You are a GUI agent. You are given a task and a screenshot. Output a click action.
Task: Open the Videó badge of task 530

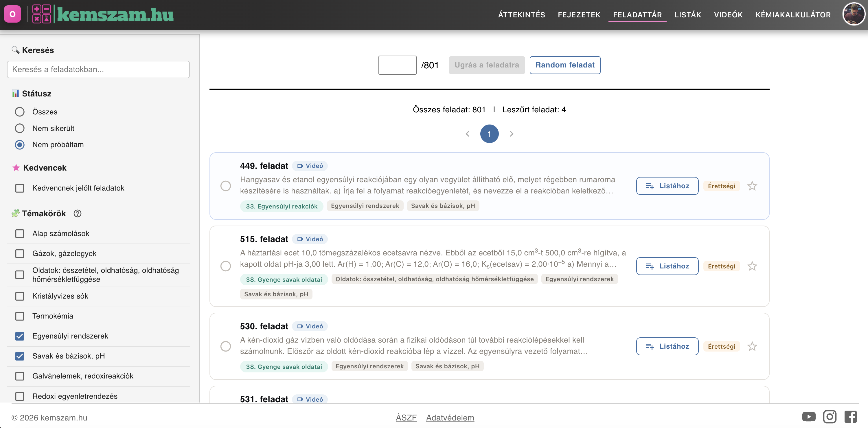[310, 326]
